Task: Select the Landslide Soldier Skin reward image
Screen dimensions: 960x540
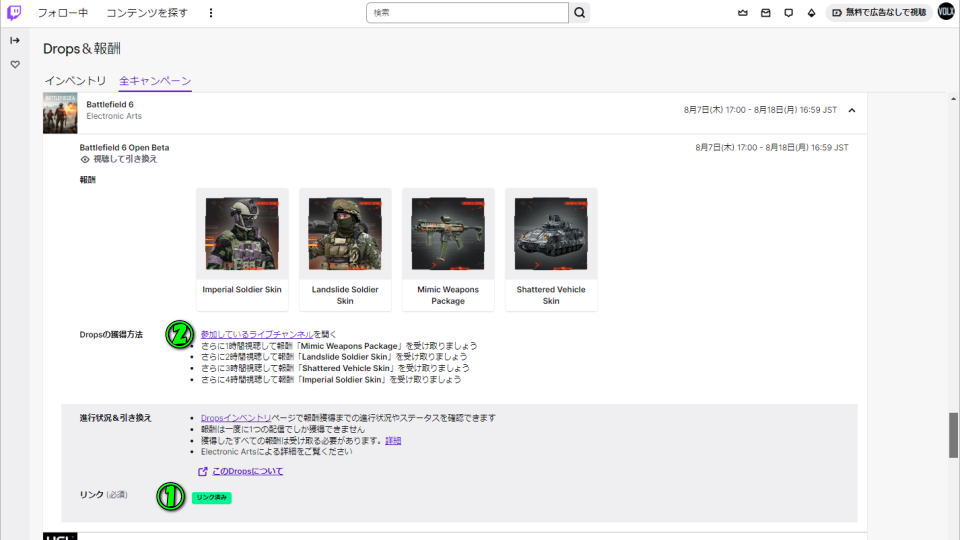Action: [345, 234]
